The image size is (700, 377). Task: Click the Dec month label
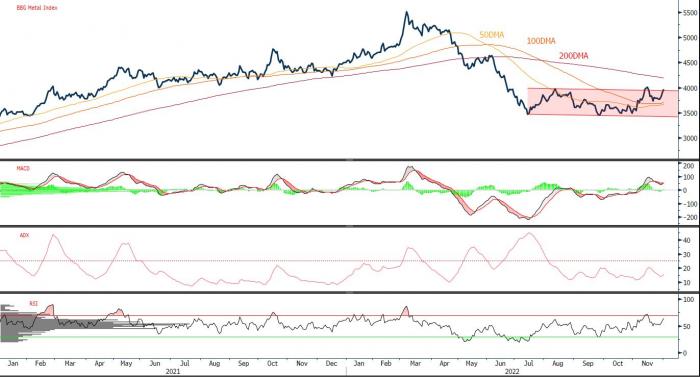point(331,363)
